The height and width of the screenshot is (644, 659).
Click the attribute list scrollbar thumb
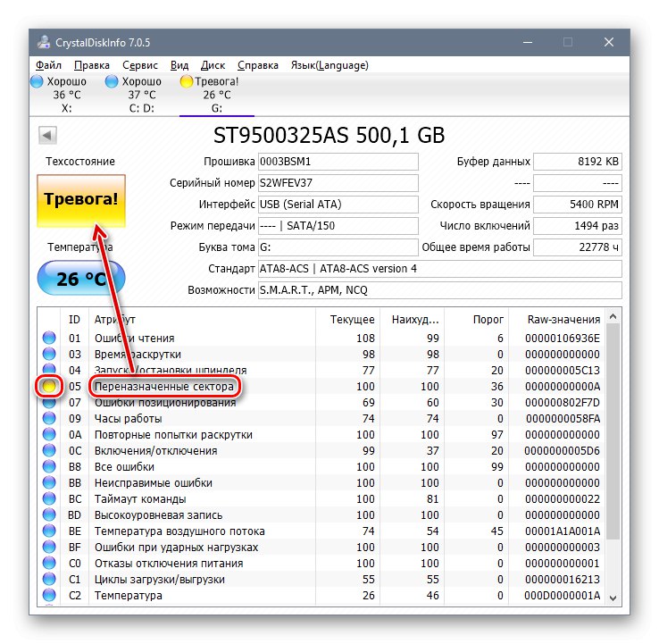[613, 431]
